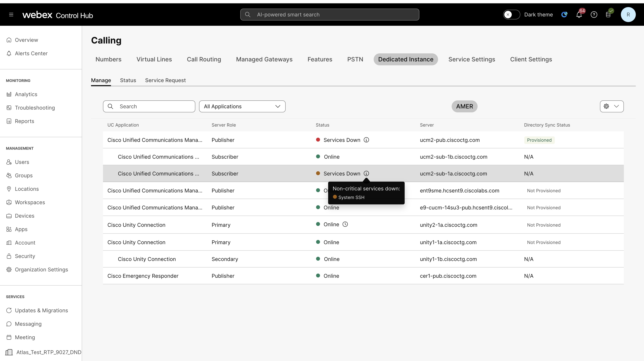Switch to Call Routing tab
The image size is (644, 361).
click(204, 59)
